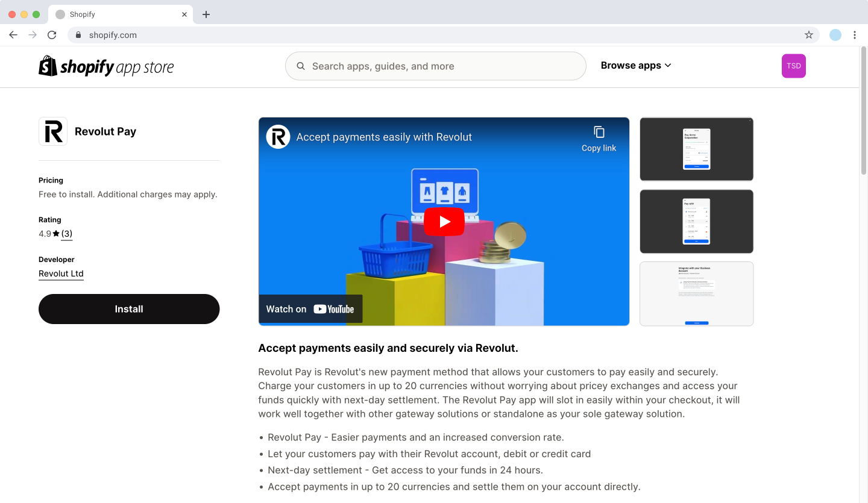Image resolution: width=868 pixels, height=503 pixels.
Task: Open the Revolut Ltd developer link
Action: coord(61,273)
